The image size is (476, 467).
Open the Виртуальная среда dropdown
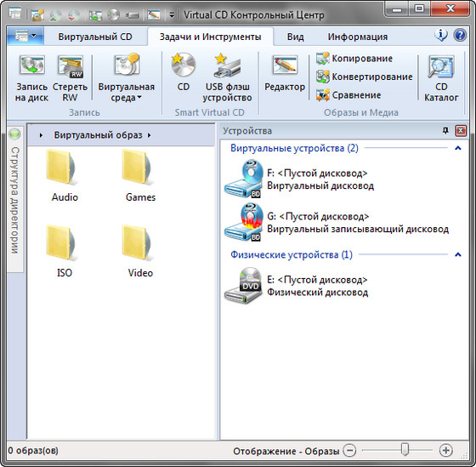pyautogui.click(x=127, y=77)
